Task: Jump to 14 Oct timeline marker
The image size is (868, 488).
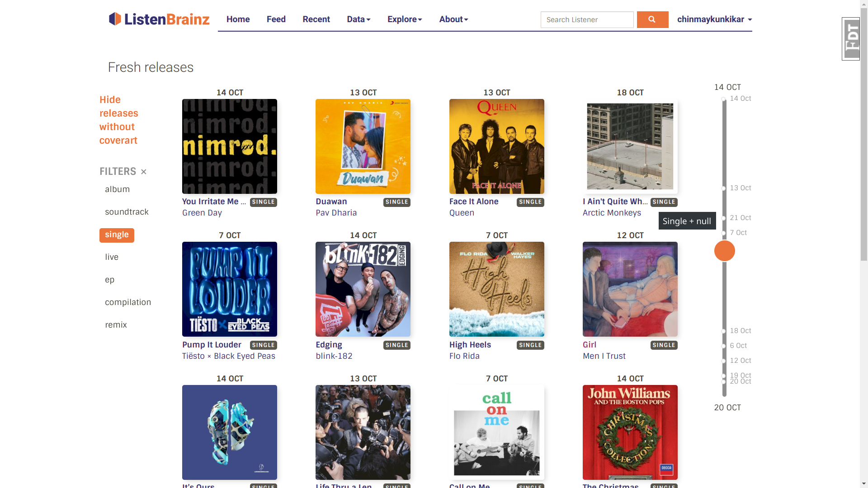Action: point(741,99)
